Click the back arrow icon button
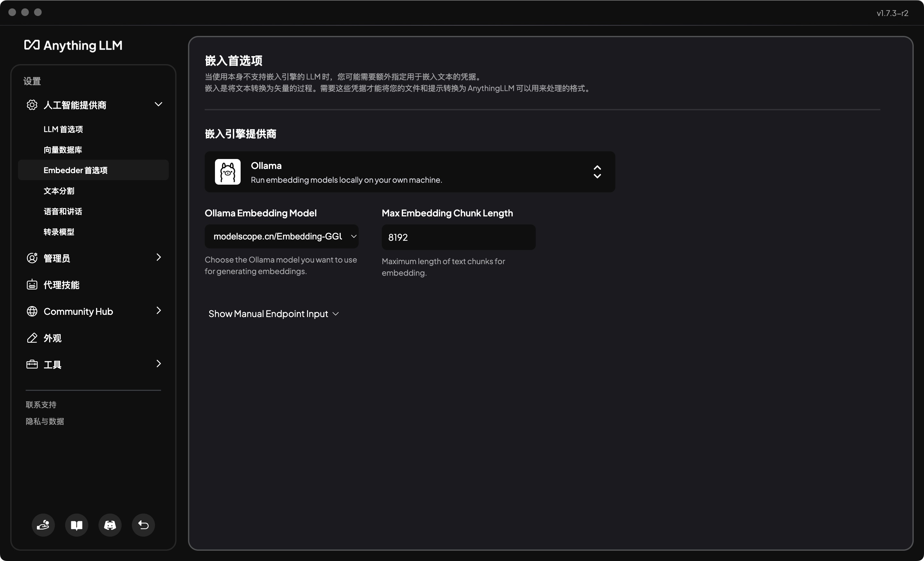 (143, 525)
